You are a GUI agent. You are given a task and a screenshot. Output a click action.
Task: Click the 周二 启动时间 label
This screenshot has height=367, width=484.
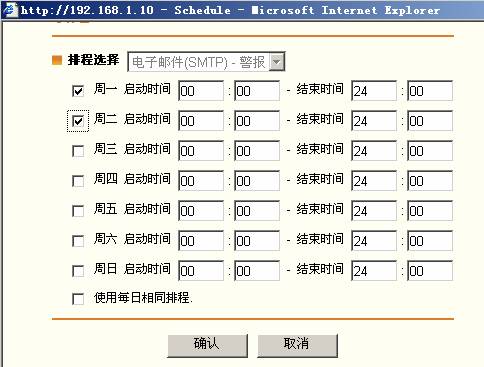(x=132, y=119)
